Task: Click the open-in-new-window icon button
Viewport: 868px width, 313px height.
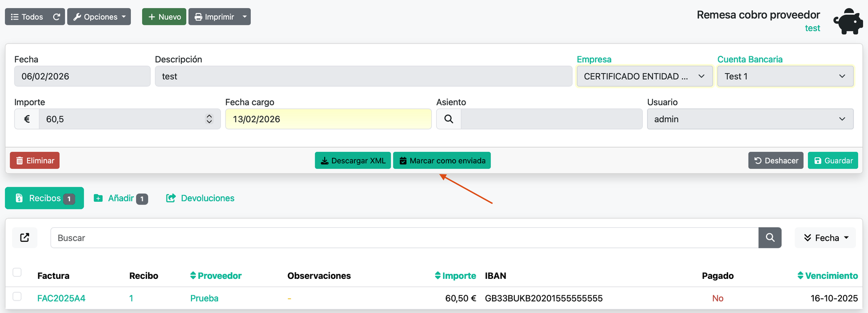Action: 25,238
